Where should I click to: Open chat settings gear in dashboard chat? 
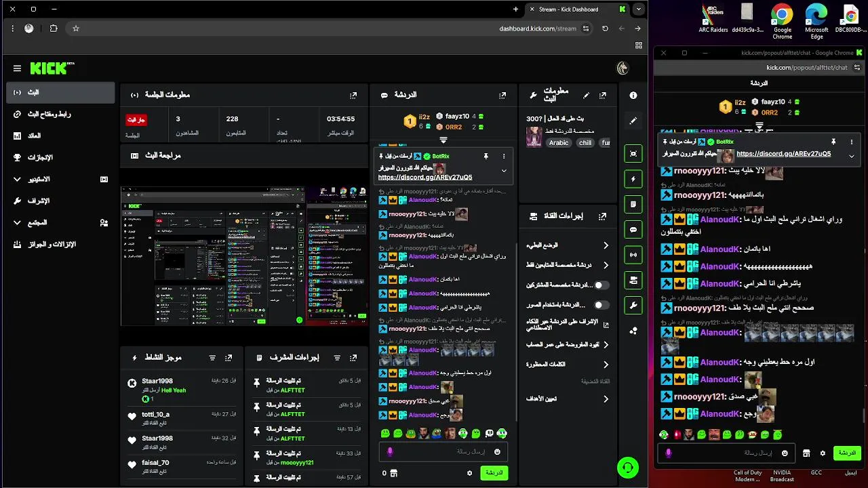click(469, 473)
